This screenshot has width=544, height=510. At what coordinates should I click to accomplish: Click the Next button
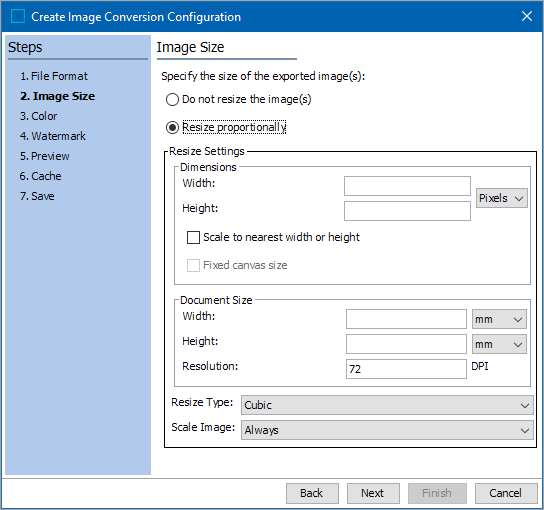[373, 493]
